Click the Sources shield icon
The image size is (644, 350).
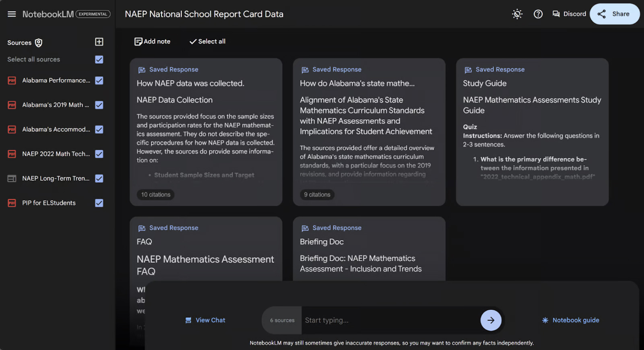39,43
